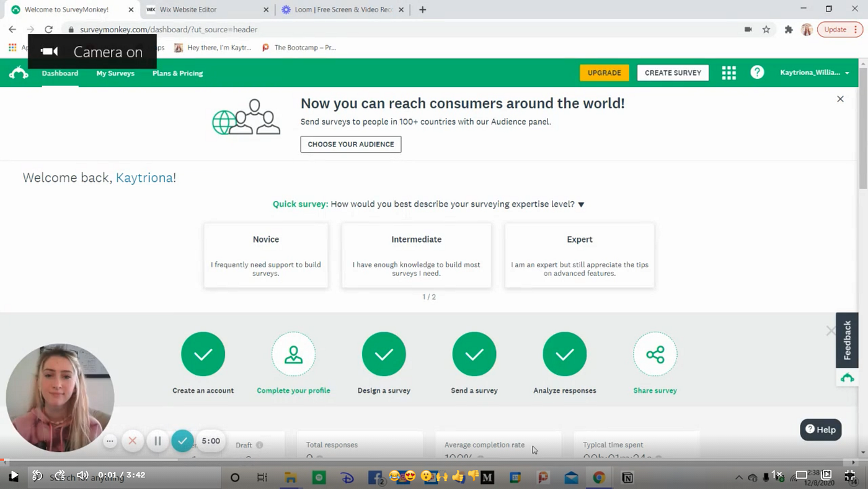The height and width of the screenshot is (489, 868).
Task: Click the video progress bar to seek
Action: [x=434, y=462]
